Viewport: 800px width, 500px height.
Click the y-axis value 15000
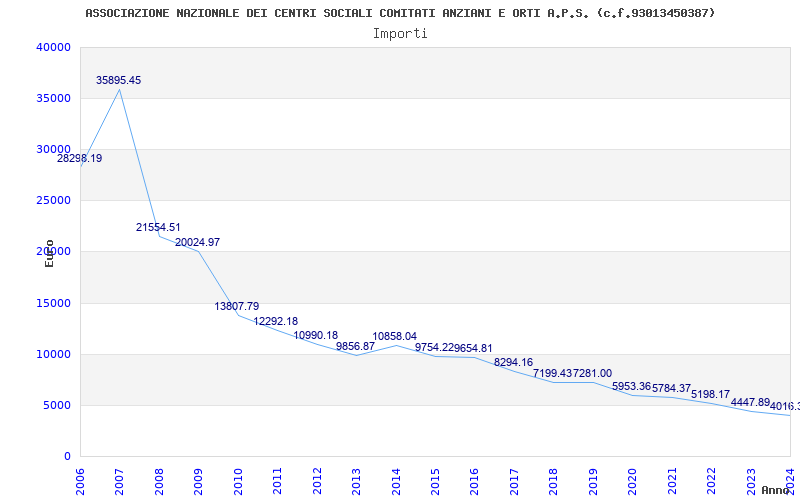[x=53, y=304]
